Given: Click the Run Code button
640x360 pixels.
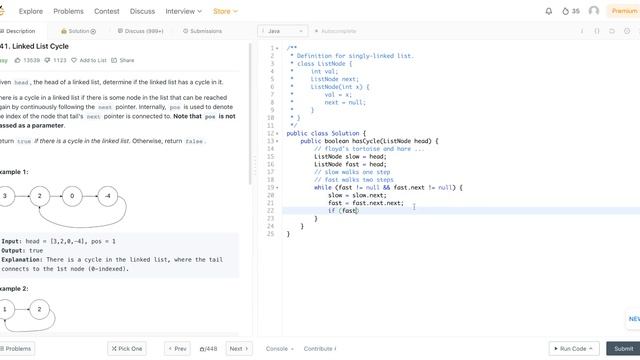Looking at the screenshot, I should coord(573,349).
